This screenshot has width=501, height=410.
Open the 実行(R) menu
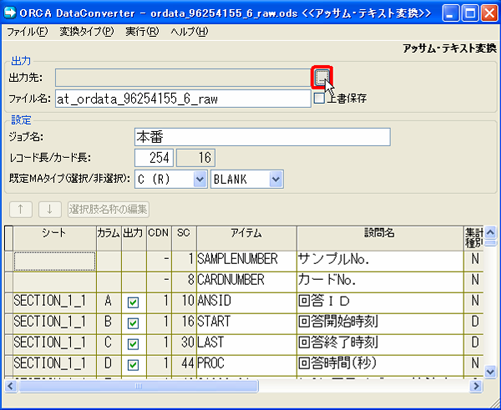142,32
